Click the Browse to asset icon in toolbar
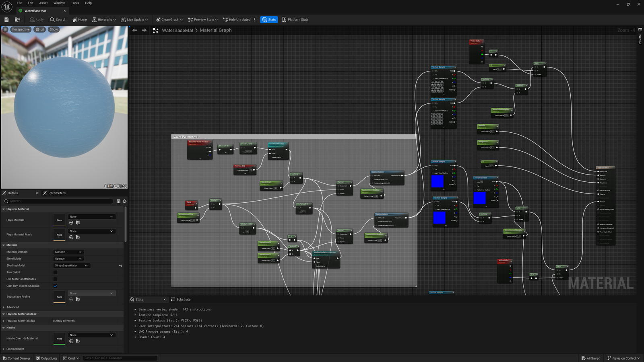This screenshot has width=644, height=362. pos(17,19)
